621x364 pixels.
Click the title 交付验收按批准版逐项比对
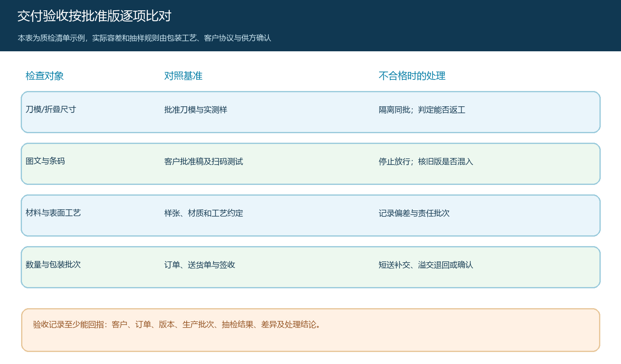[x=94, y=16]
